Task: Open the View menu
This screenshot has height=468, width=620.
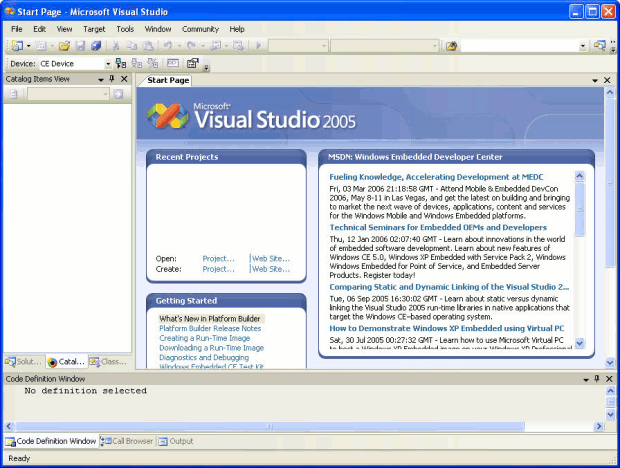Action: point(64,29)
